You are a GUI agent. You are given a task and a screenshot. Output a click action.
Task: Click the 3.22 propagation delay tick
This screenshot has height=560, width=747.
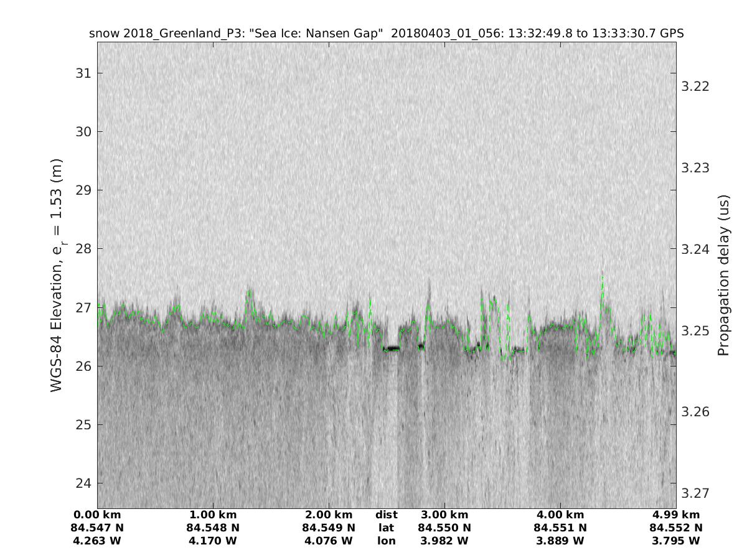[696, 86]
